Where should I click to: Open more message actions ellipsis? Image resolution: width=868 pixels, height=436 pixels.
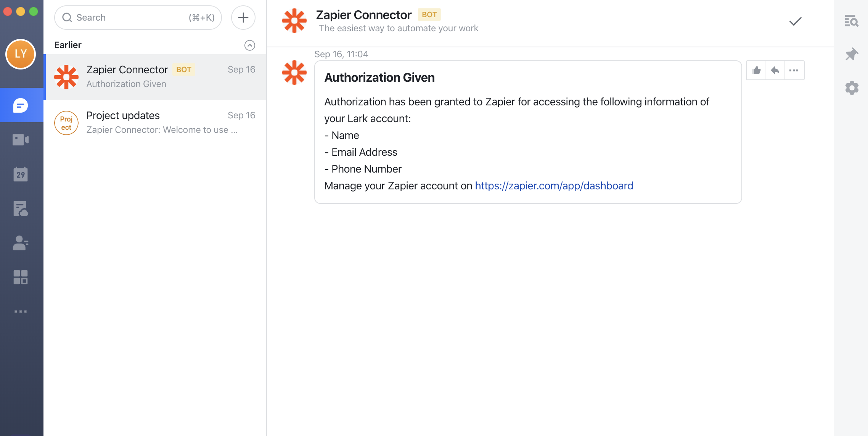[x=794, y=70]
